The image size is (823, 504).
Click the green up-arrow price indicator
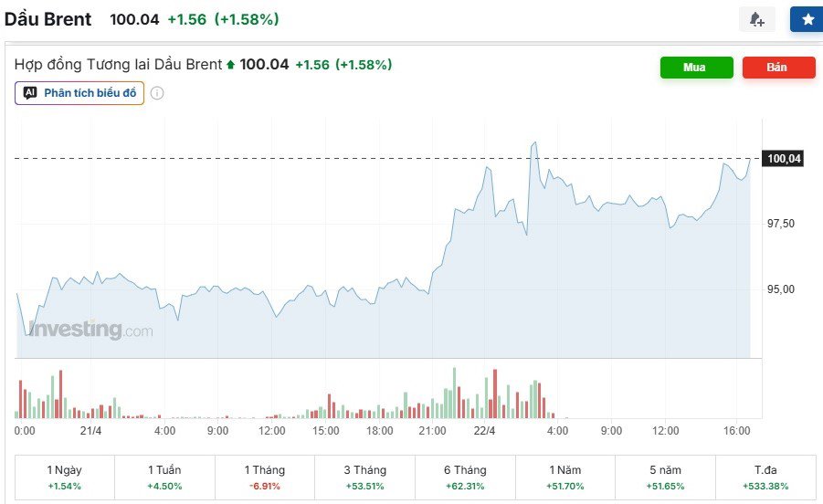click(230, 65)
